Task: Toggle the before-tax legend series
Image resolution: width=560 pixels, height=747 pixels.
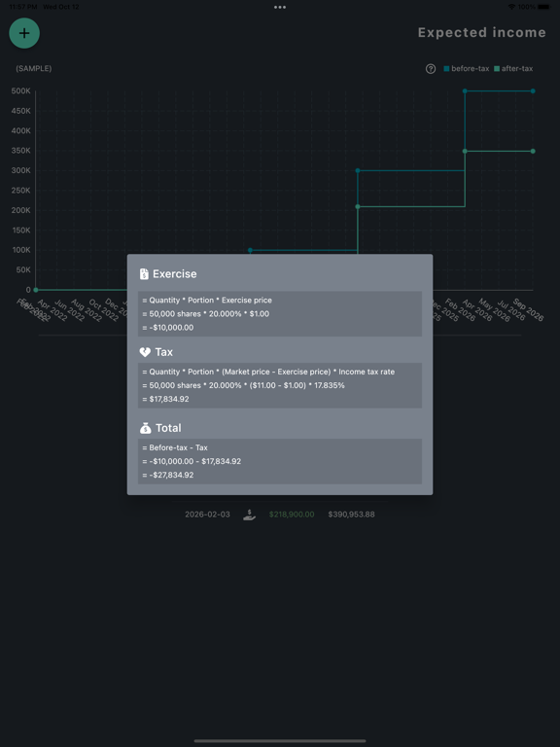Action: tap(467, 69)
